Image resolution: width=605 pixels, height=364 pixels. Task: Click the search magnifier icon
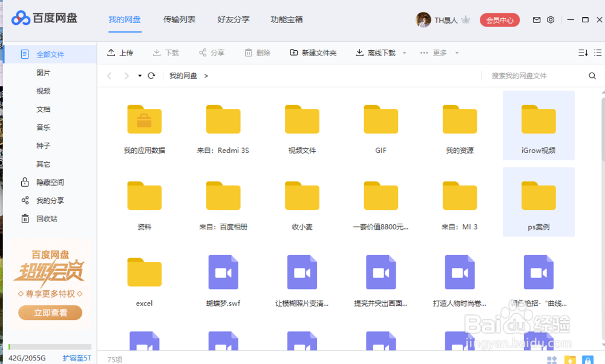coord(592,76)
